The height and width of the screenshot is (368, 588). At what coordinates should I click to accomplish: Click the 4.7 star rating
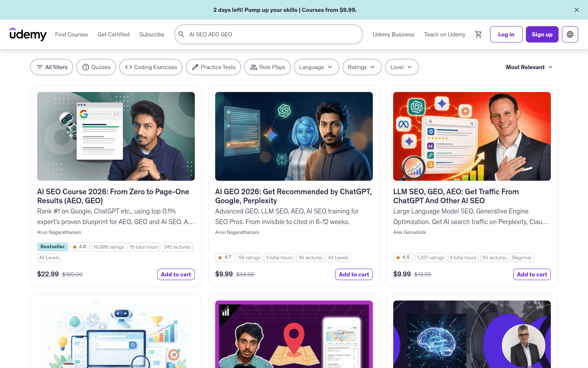[225, 257]
